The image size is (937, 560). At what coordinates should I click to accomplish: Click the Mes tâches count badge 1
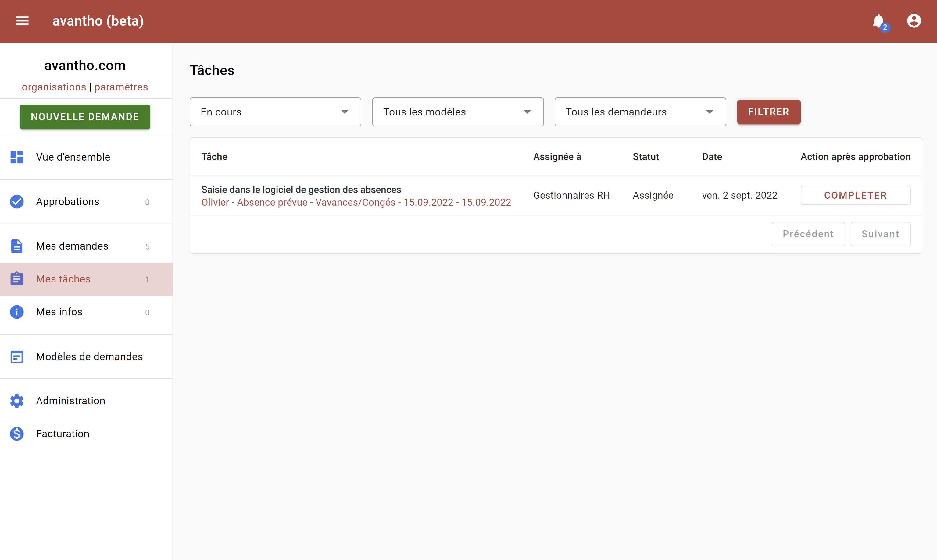click(x=147, y=280)
